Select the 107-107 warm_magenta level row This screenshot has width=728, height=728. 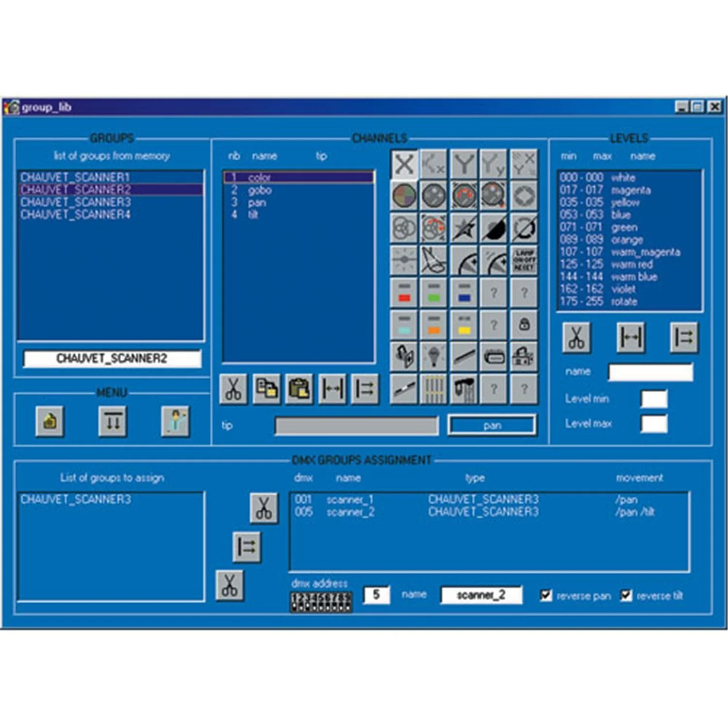tap(629, 252)
